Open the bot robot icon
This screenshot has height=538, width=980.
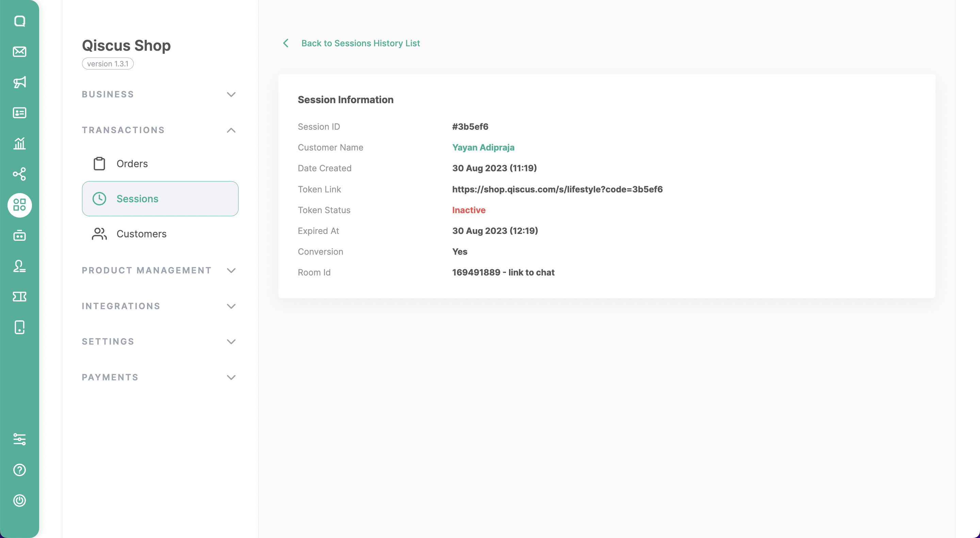tap(19, 236)
